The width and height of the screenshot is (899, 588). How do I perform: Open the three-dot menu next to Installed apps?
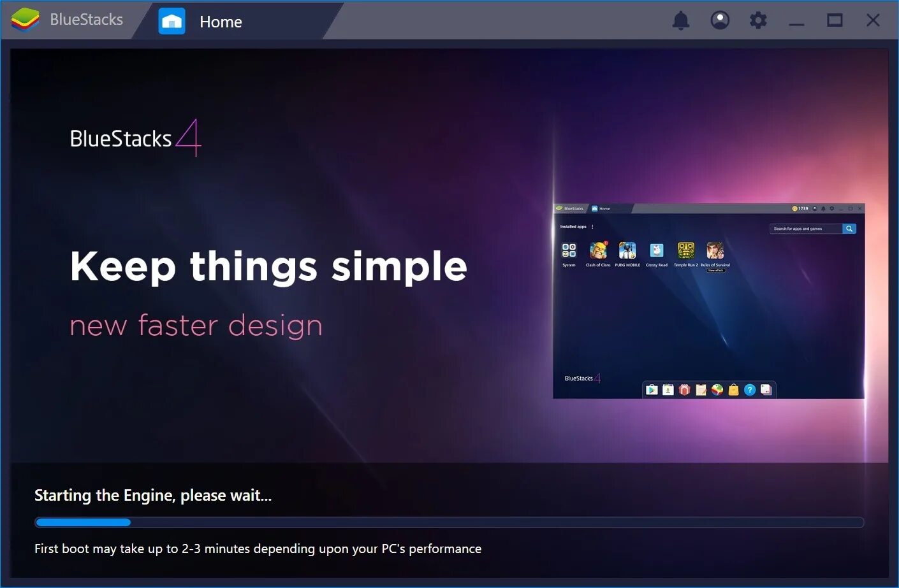click(x=592, y=226)
